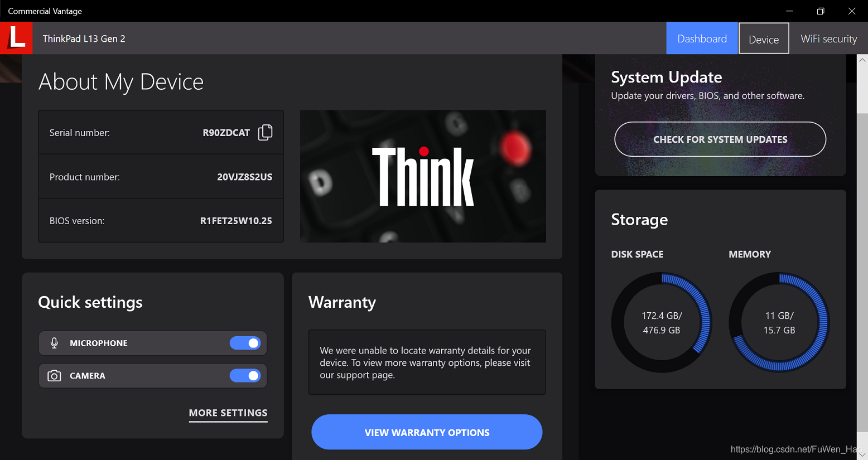Viewport: 868px width, 460px height.
Task: Click the Product number label
Action: [x=85, y=177]
